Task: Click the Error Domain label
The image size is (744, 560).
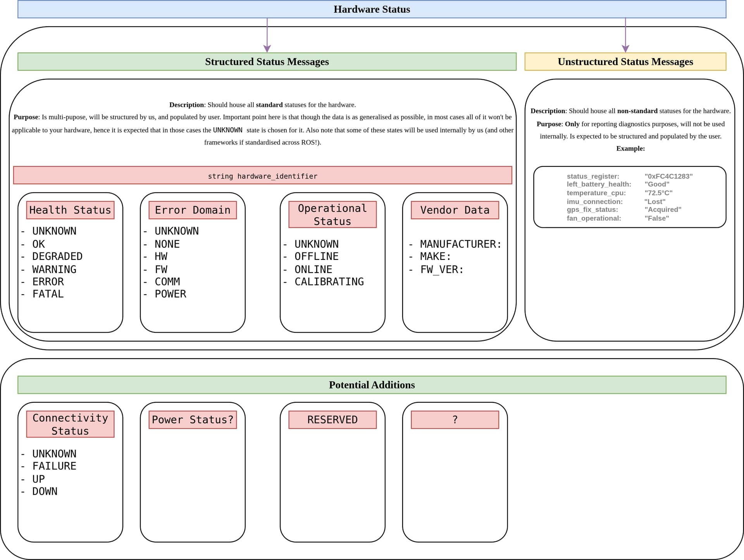Action: pyautogui.click(x=193, y=210)
